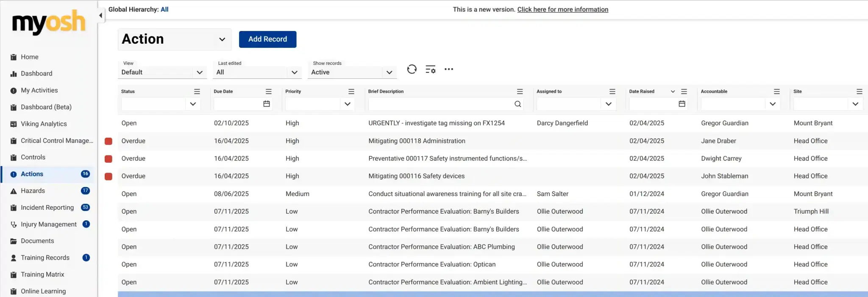Viewport: 868px width, 297px height.
Task: Open Conduct situational awareness training record
Action: point(447,194)
